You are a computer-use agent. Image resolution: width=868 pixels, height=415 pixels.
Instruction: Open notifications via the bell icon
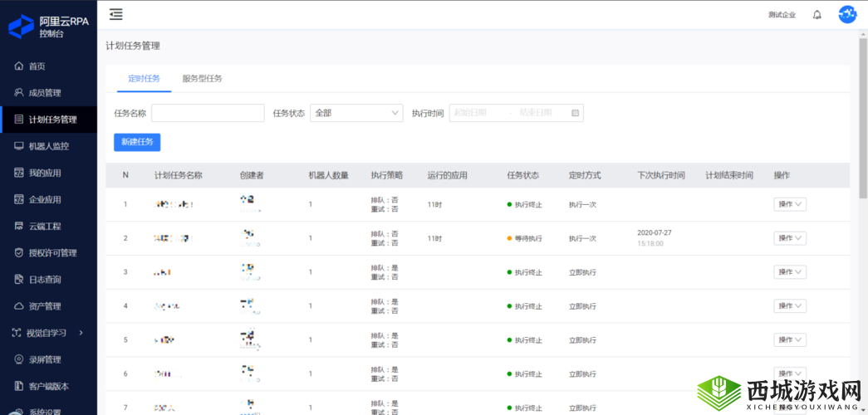817,15
